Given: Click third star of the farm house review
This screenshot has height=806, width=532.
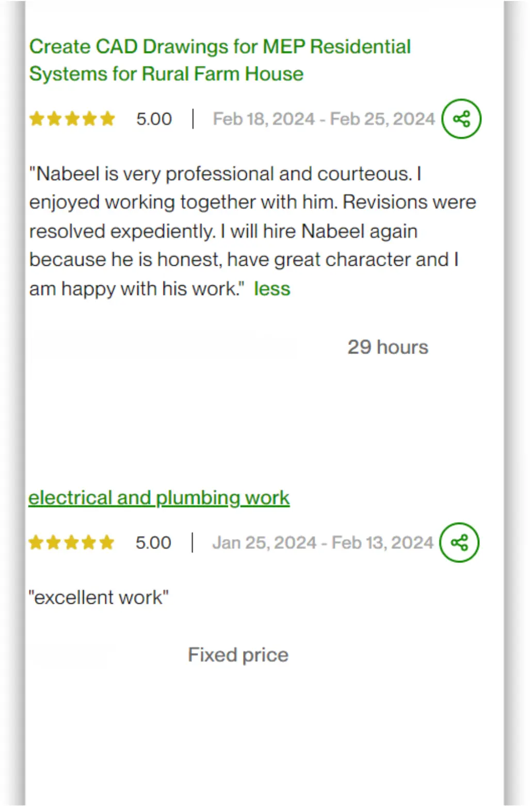Looking at the screenshot, I should 72,119.
